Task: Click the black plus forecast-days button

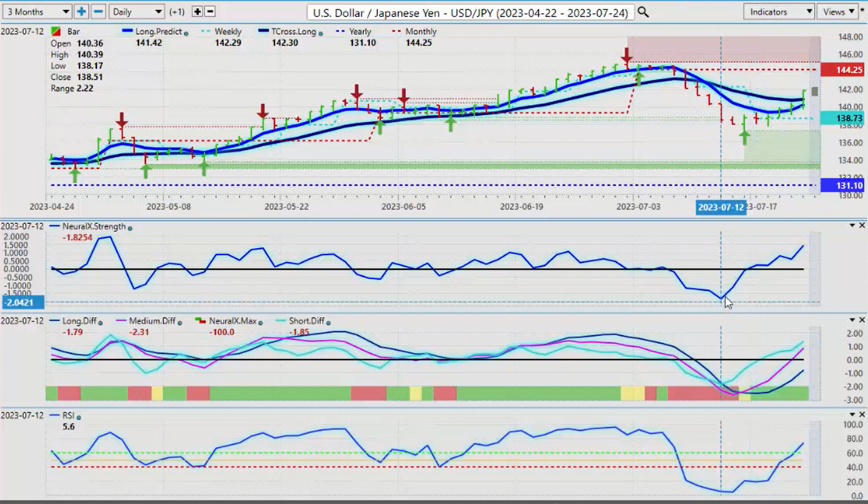Action: pyautogui.click(x=197, y=12)
